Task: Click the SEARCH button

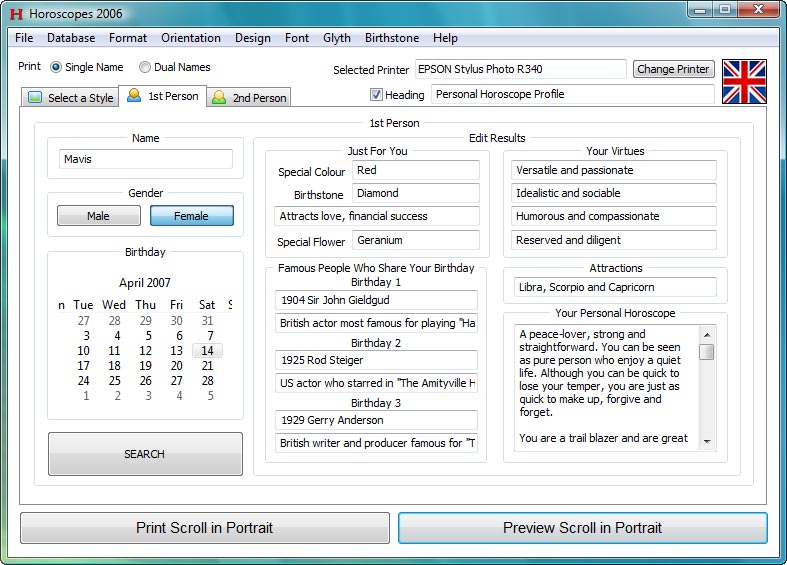Action: [x=145, y=454]
